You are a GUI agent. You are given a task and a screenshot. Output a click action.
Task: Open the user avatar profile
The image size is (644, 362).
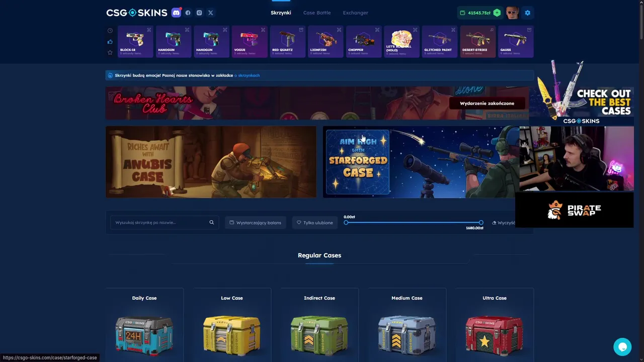(x=512, y=13)
